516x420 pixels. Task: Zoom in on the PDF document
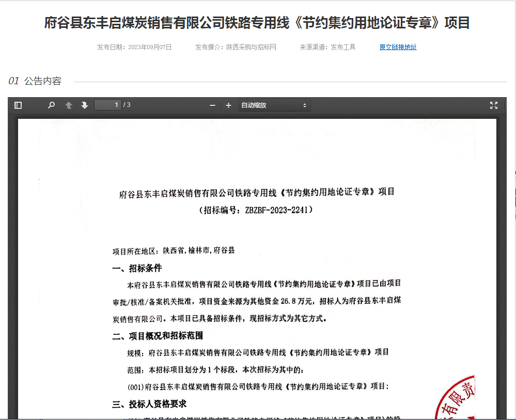pos(228,105)
